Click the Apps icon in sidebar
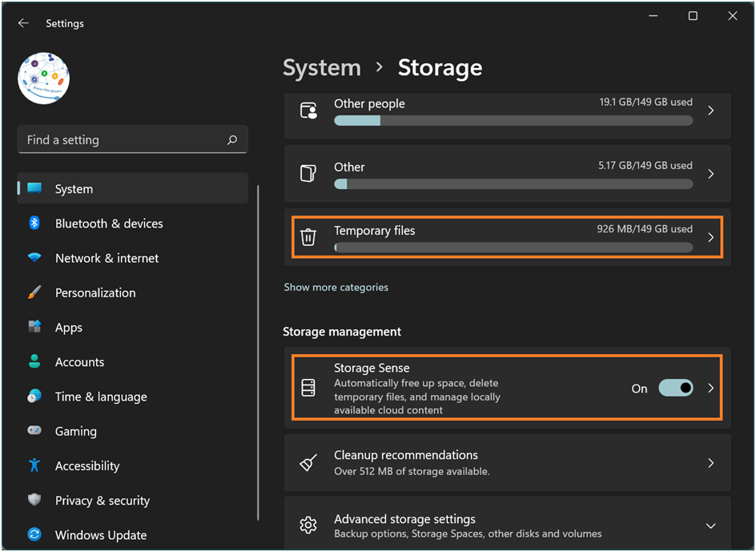This screenshot has height=552, width=756. click(34, 327)
